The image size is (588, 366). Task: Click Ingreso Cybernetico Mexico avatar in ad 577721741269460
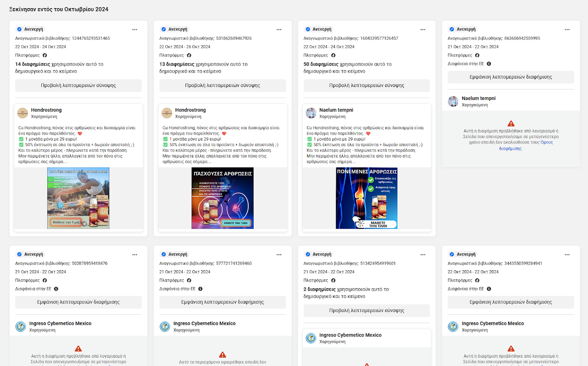click(165, 326)
